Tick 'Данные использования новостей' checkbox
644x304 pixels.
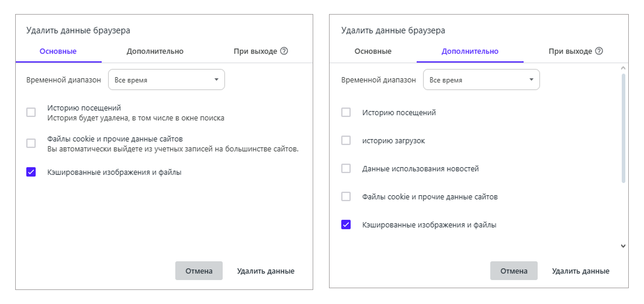tap(346, 168)
